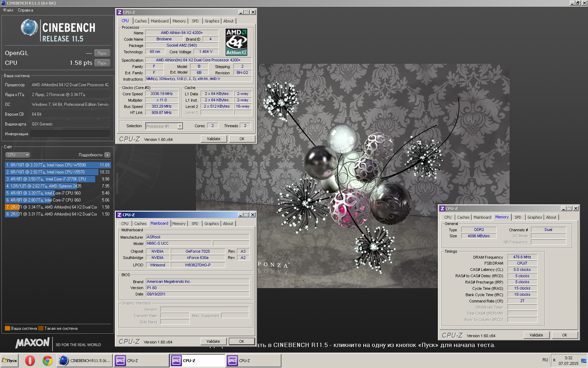Image resolution: width=588 pixels, height=368 pixels.
Task: Click the Core Speed 3336.19 MHz value
Action: point(162,94)
